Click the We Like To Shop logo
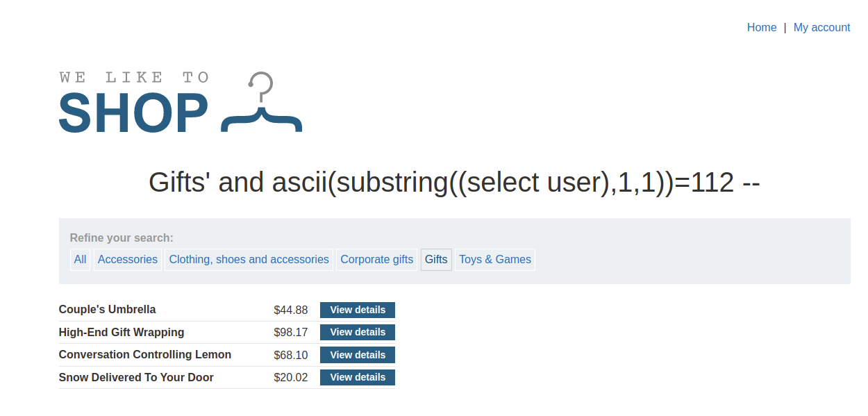The image size is (868, 416). coord(133,104)
